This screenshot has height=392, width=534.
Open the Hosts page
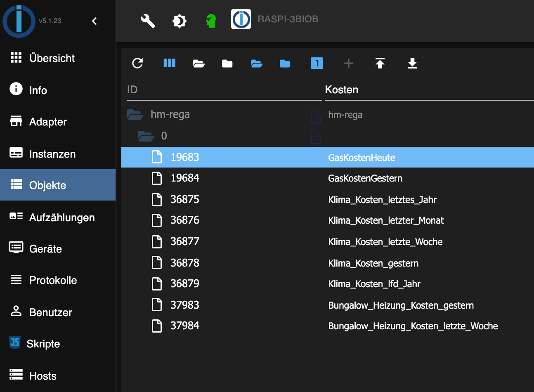pyautogui.click(x=58, y=375)
